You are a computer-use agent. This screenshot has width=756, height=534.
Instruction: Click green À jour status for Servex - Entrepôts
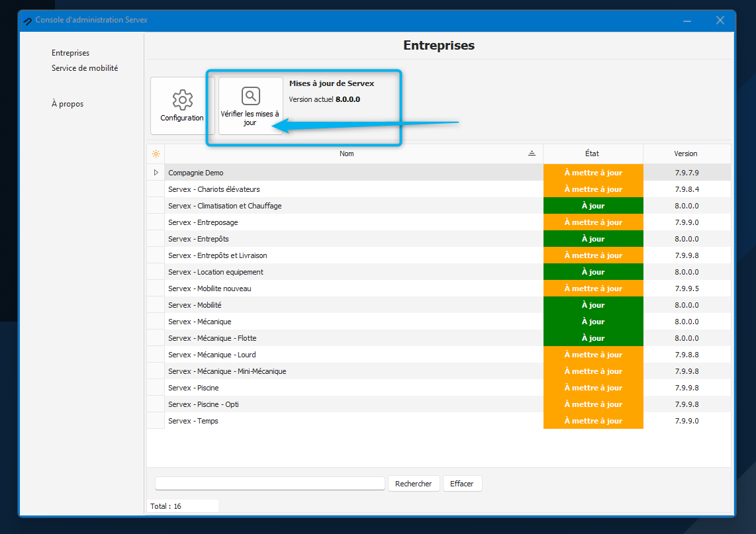coord(593,239)
